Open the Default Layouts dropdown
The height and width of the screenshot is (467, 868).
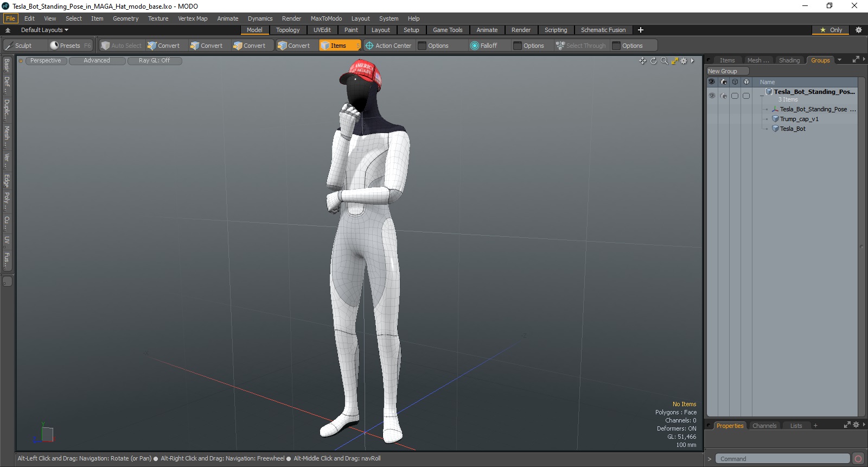(x=44, y=30)
